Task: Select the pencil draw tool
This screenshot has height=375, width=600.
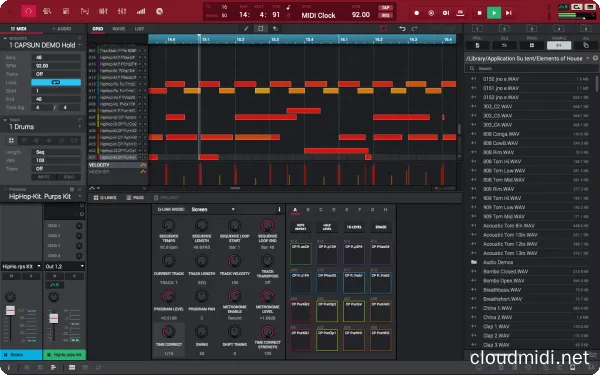Action: tap(246, 29)
